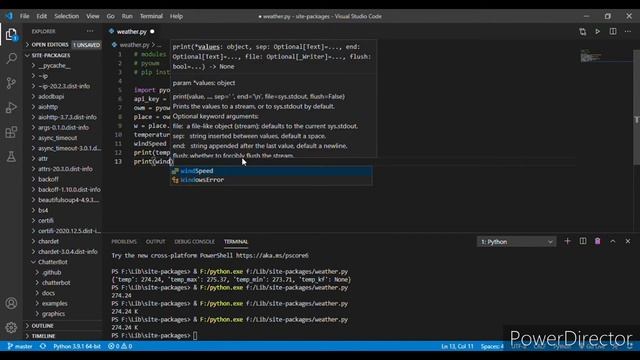This screenshot has width=640, height=360.
Task: Select the weather.py editor tab
Action: coord(131,31)
